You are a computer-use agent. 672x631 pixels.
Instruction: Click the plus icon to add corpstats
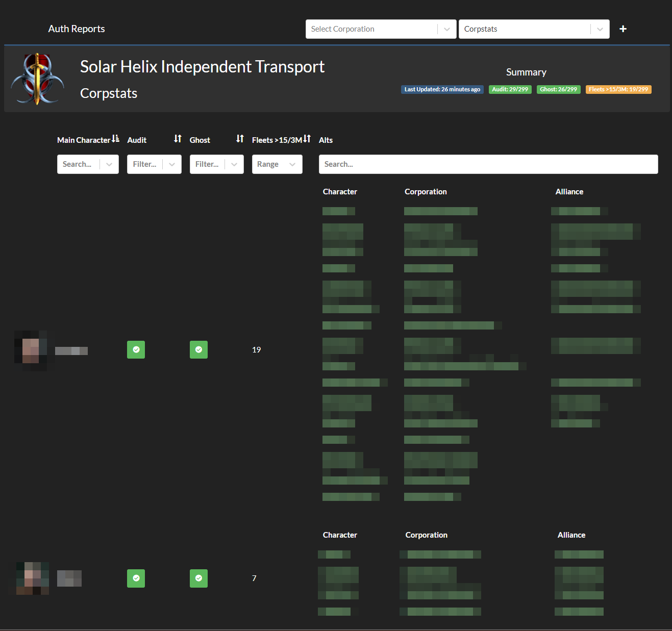pyautogui.click(x=623, y=29)
